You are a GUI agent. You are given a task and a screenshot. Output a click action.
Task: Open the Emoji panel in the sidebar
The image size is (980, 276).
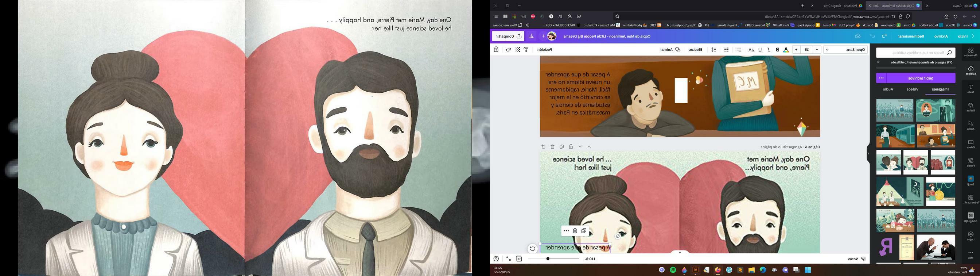(971, 181)
